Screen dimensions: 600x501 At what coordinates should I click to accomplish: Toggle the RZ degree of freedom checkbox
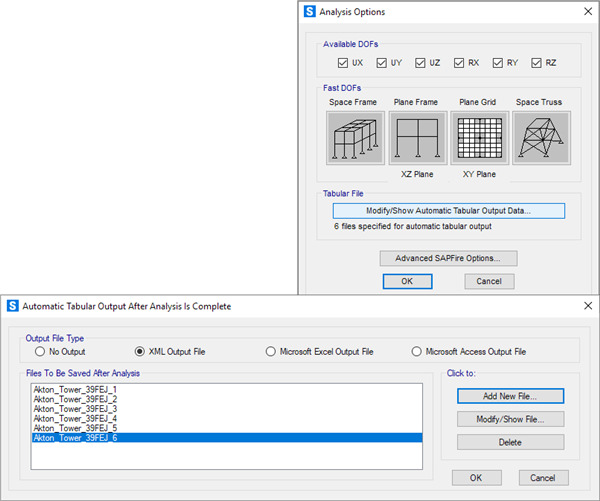tap(538, 63)
